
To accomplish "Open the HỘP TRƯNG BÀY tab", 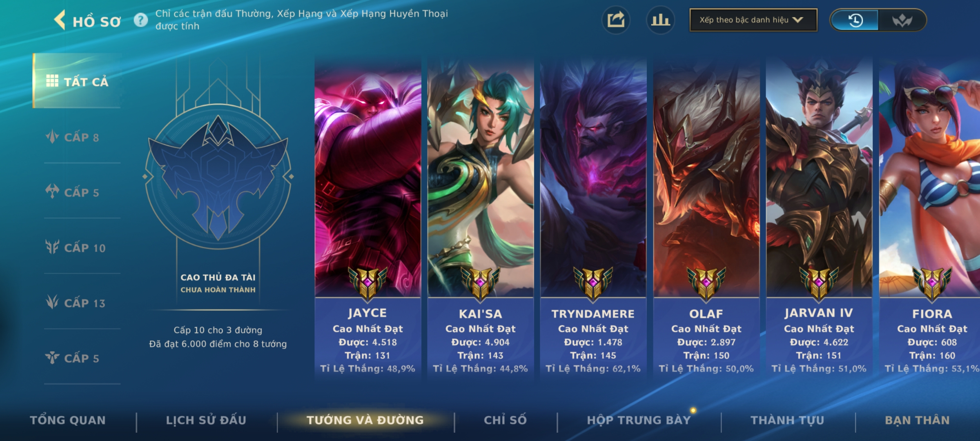I will click(x=639, y=420).
